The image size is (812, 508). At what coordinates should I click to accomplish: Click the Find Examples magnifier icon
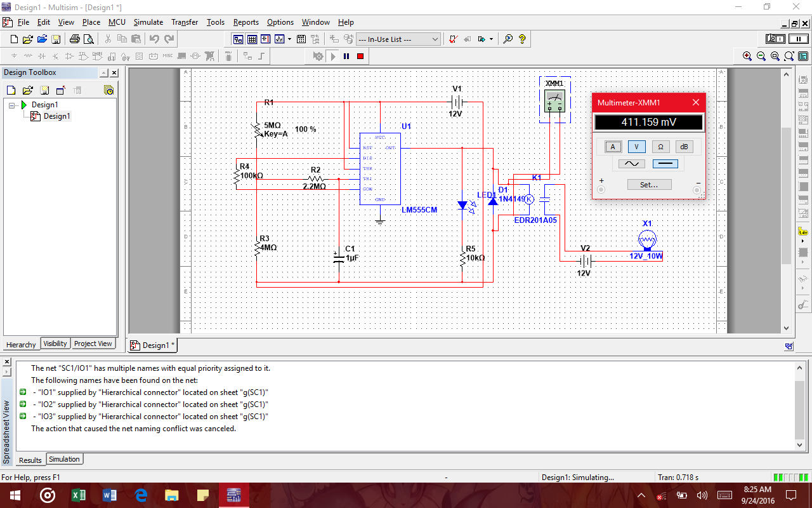coord(508,39)
